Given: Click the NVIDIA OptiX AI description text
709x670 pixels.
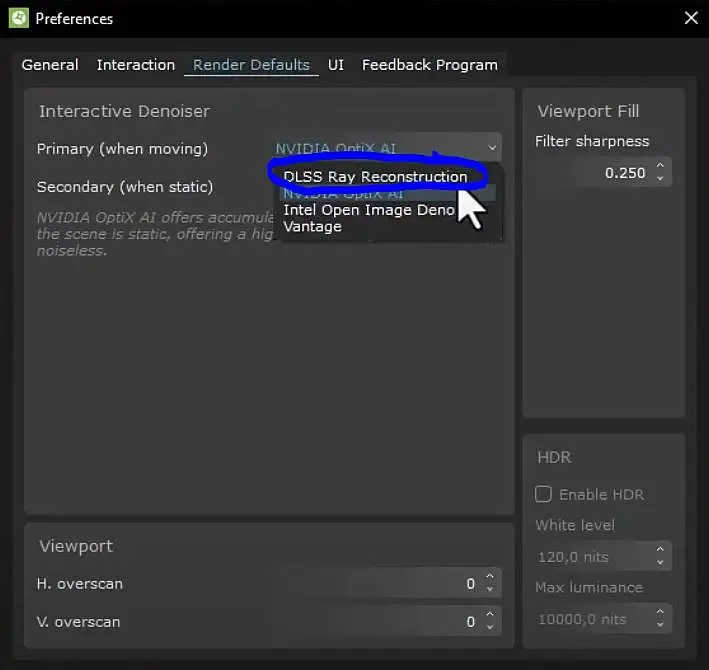Looking at the screenshot, I should point(156,234).
